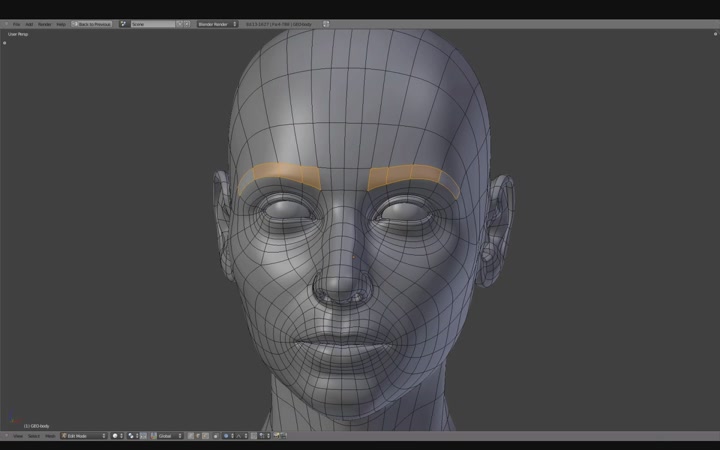Viewport: 720px width, 450px height.
Task: Open the View menu in 3D view header
Action: click(x=18, y=436)
